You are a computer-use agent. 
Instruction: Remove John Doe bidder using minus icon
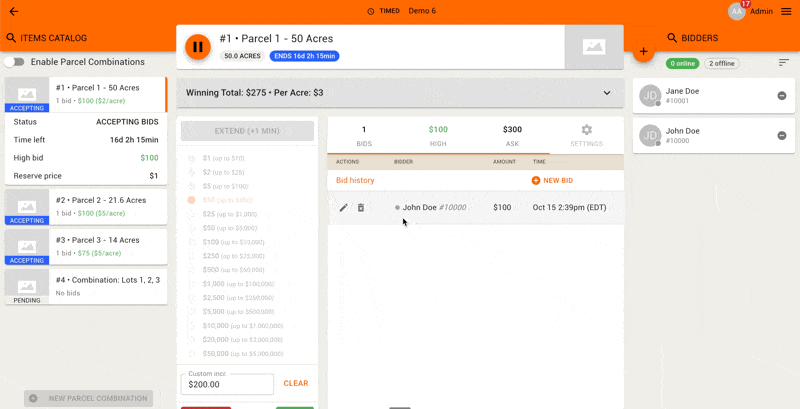point(782,136)
